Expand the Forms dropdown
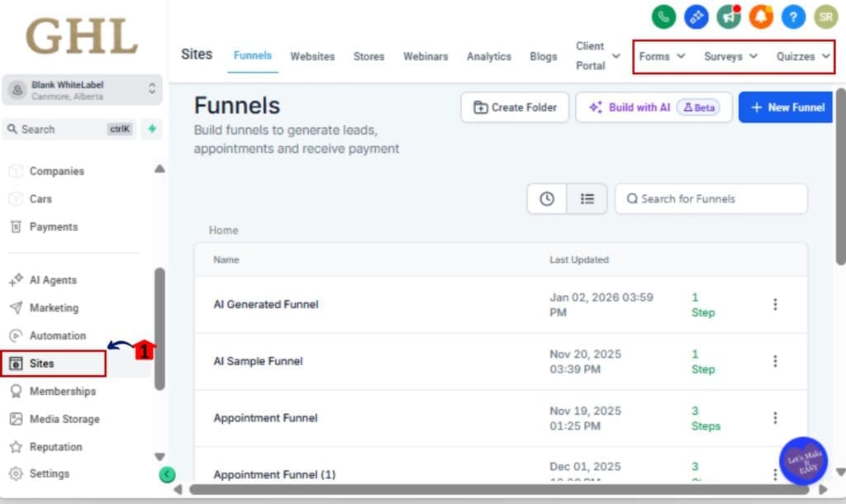Viewport: 846px width, 504px height. point(662,56)
